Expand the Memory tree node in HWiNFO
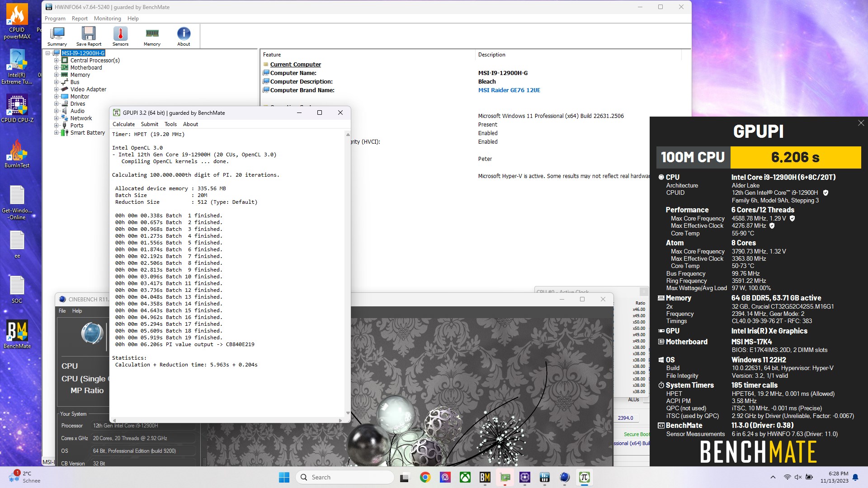Viewport: 868px width, 488px height. tap(57, 75)
